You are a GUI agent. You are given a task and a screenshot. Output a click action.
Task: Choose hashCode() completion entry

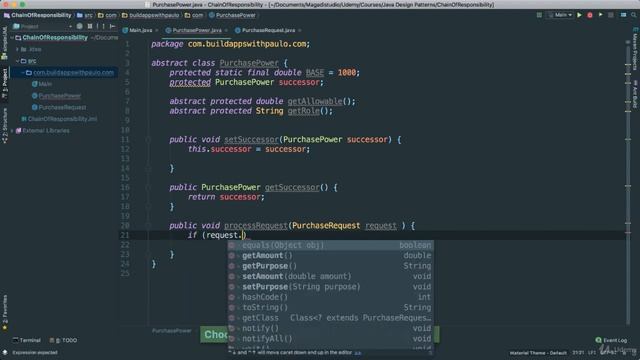[330, 297]
